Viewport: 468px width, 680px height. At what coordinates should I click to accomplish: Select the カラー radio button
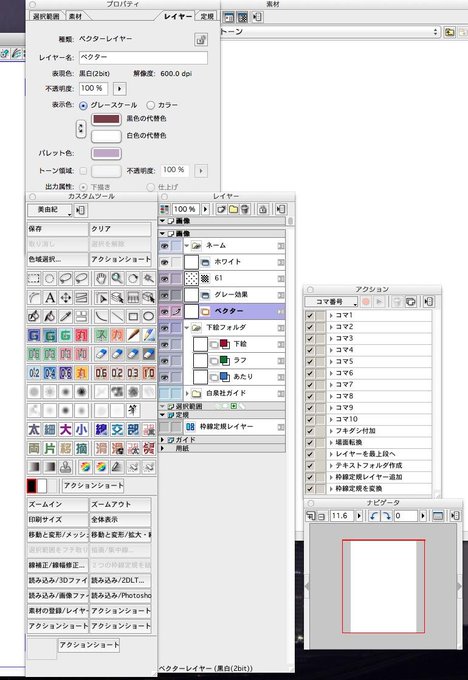click(x=151, y=105)
